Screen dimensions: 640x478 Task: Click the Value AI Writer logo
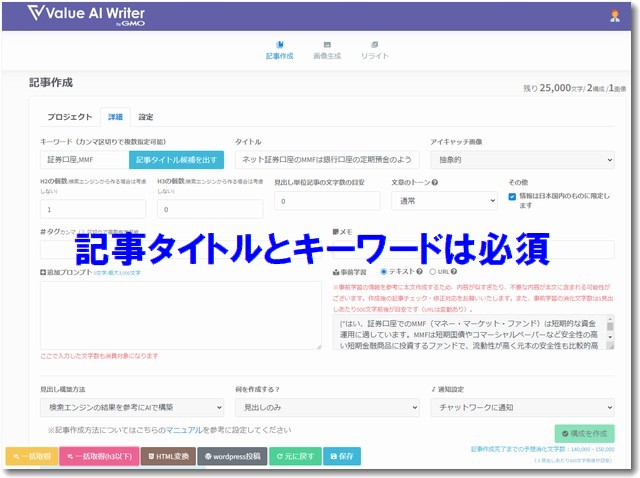point(86,16)
